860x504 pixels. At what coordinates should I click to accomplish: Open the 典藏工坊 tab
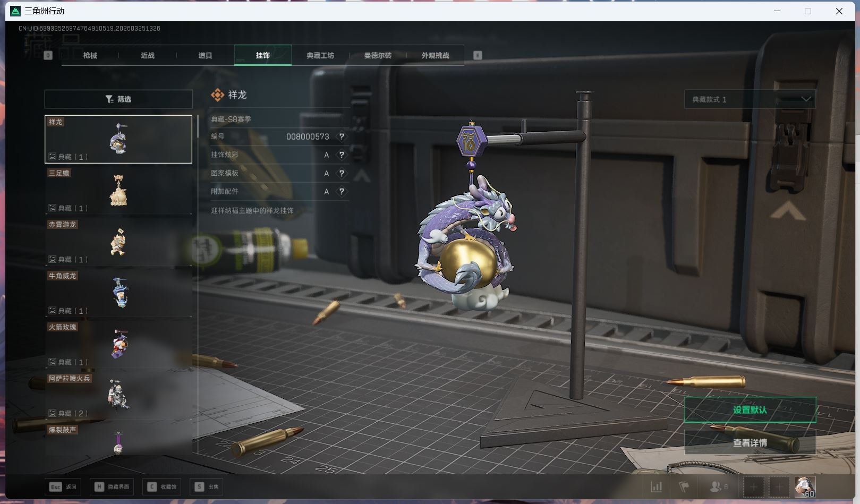(320, 55)
